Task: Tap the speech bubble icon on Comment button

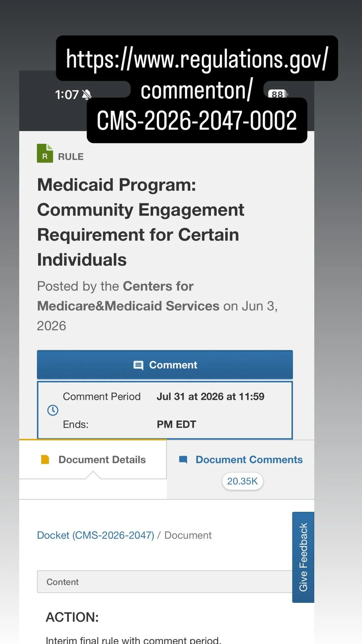Action: pos(138,365)
